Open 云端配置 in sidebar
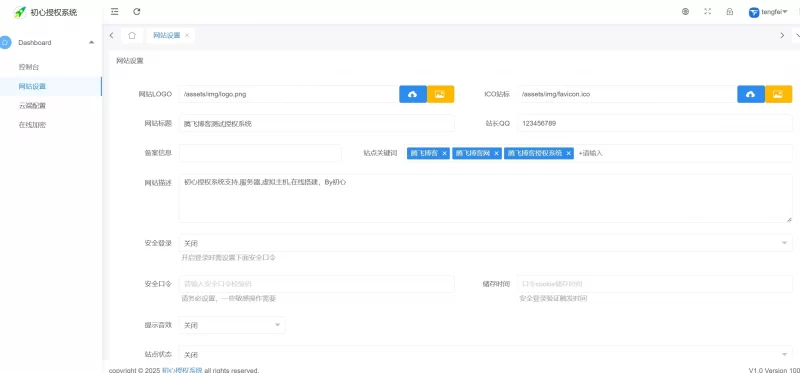Screen dimensions: 800x373 pyautogui.click(x=32, y=106)
